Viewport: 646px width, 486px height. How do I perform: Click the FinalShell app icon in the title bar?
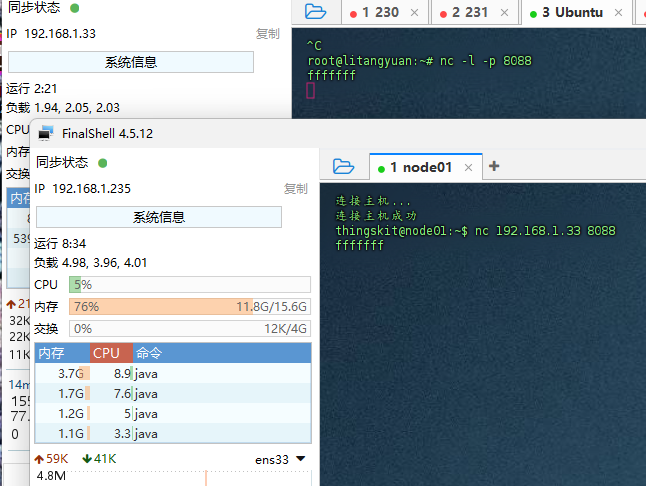[x=46, y=133]
